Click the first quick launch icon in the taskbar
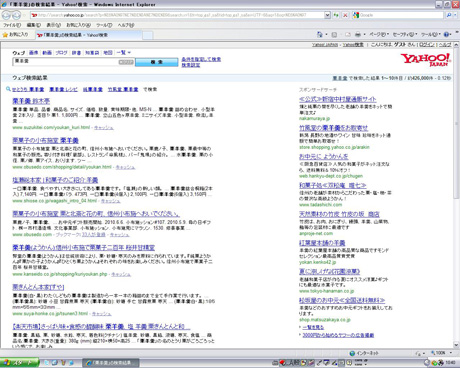 [x=47, y=363]
